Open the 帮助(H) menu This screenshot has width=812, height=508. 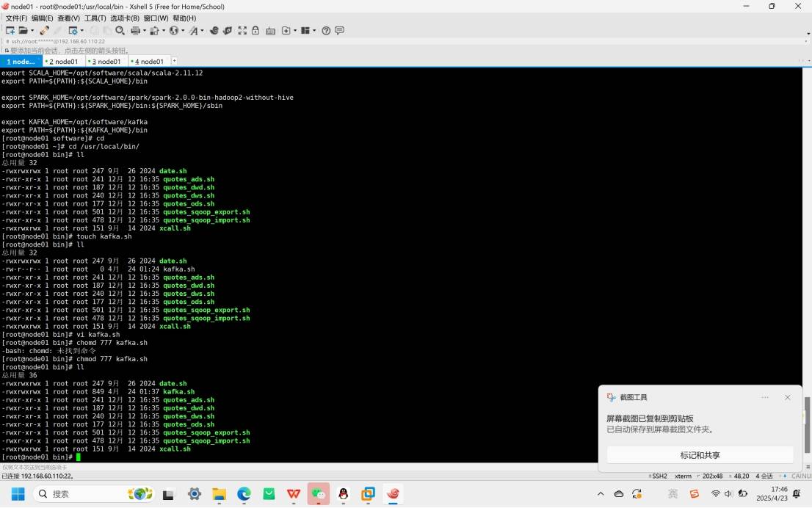pyautogui.click(x=184, y=18)
